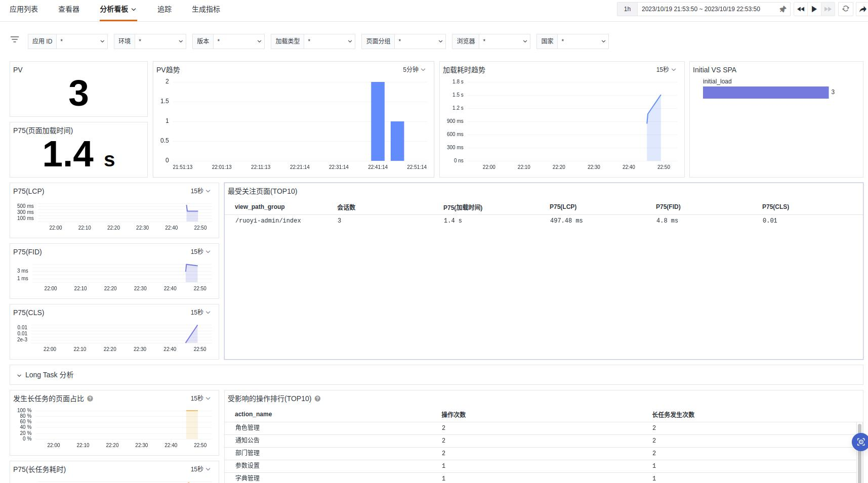The width and height of the screenshot is (868, 483).
Task: Click the shorter bar in PV趋势 chart
Action: 397,141
